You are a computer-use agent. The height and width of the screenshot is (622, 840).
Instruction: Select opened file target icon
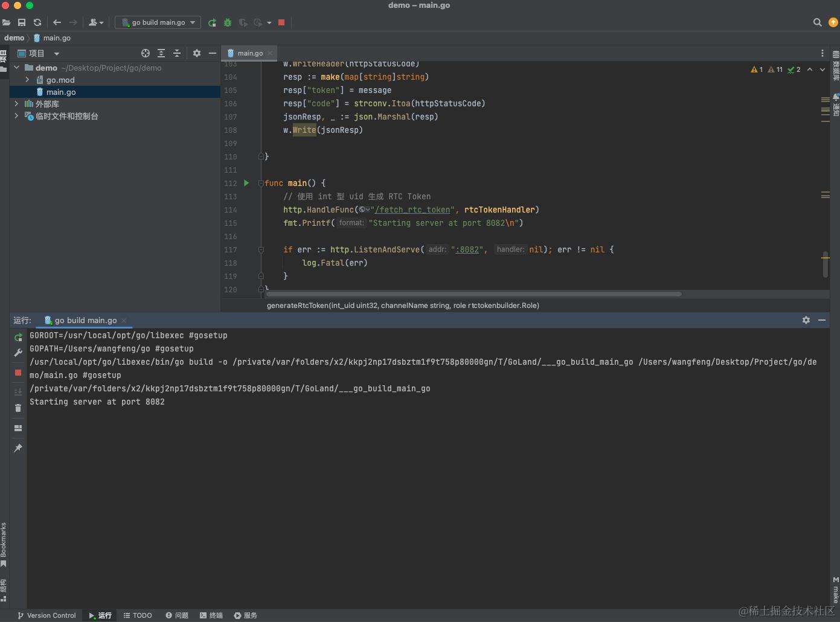click(x=145, y=53)
